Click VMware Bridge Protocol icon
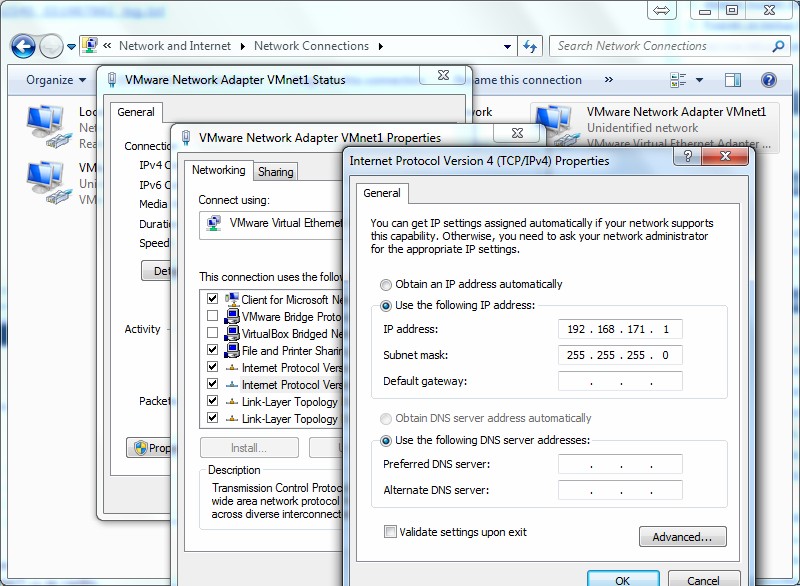The height and width of the screenshot is (586, 800). (232, 316)
